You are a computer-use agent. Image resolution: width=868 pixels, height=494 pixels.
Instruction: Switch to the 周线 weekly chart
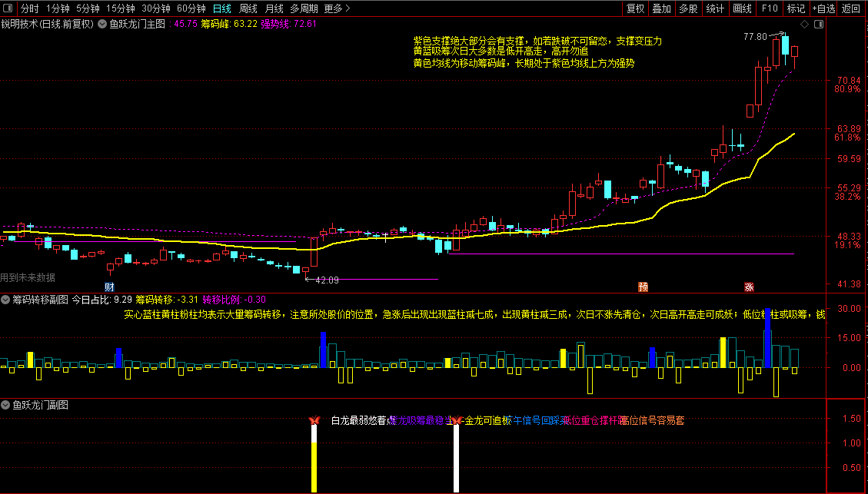[x=248, y=8]
